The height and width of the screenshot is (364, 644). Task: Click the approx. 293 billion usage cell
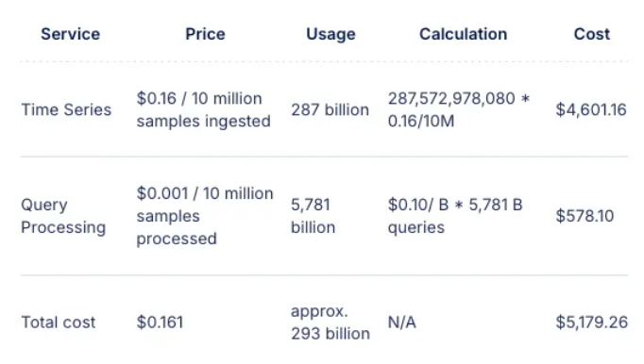pos(330,323)
